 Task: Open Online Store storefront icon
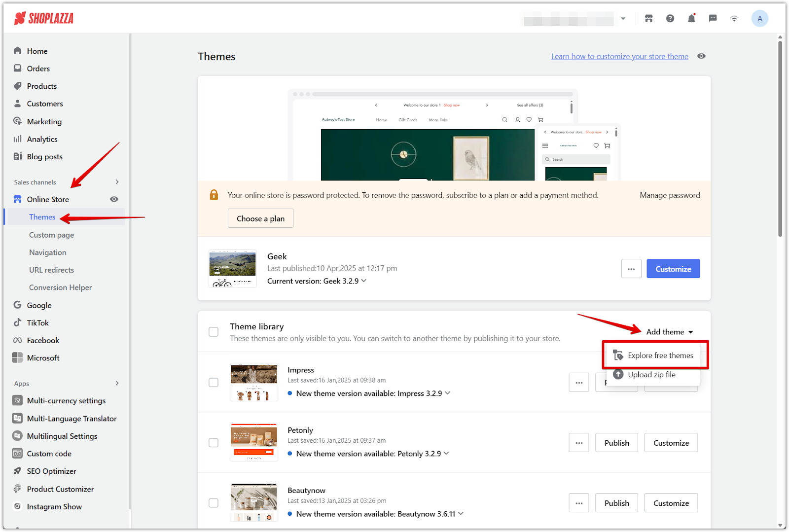[x=18, y=199]
